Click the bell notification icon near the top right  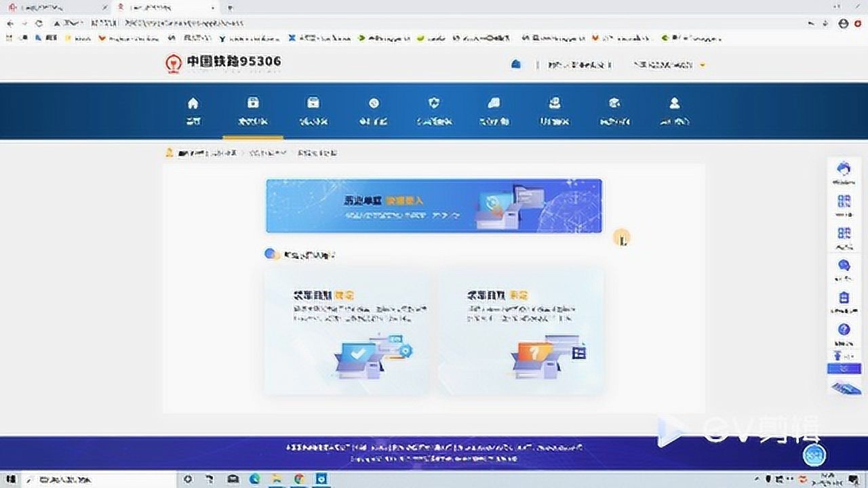[x=515, y=63]
